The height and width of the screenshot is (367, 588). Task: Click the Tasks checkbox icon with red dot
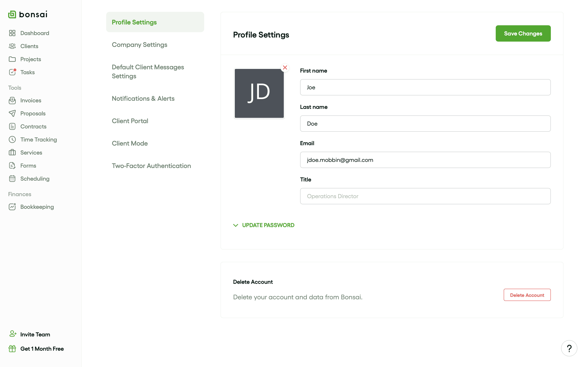(12, 72)
